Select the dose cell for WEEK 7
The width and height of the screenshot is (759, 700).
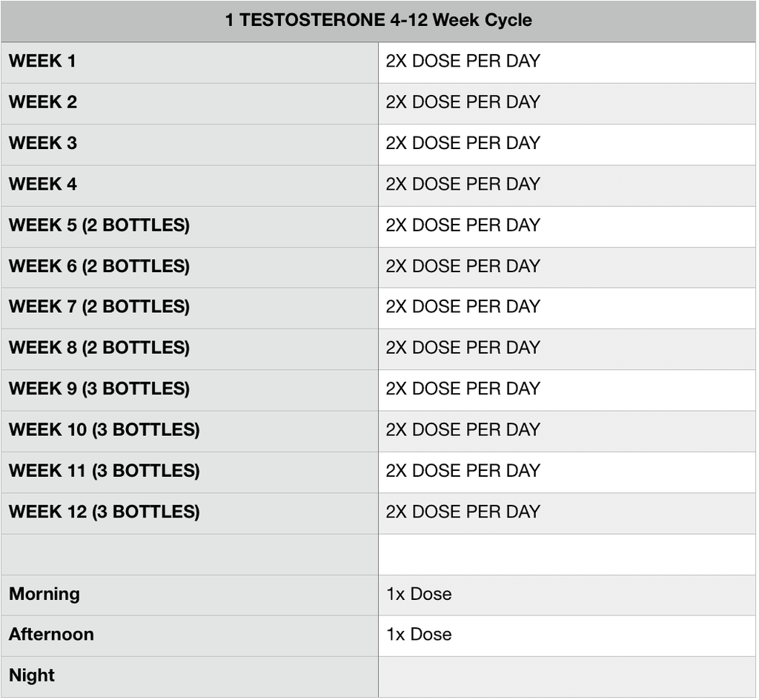pyautogui.click(x=463, y=307)
